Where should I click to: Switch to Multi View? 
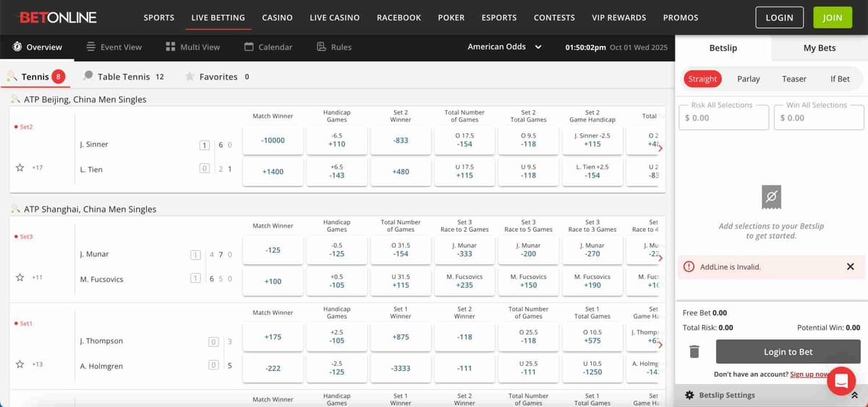[x=192, y=47]
